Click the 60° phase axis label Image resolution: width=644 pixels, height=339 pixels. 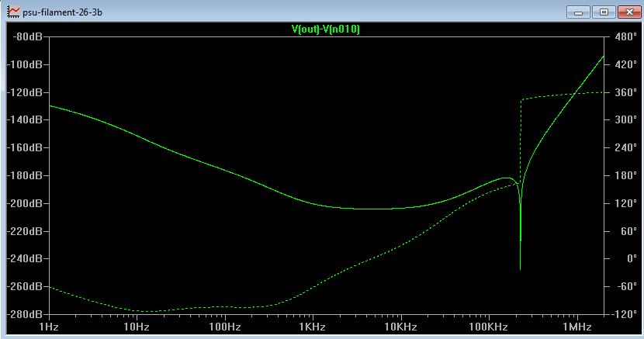[628, 231]
